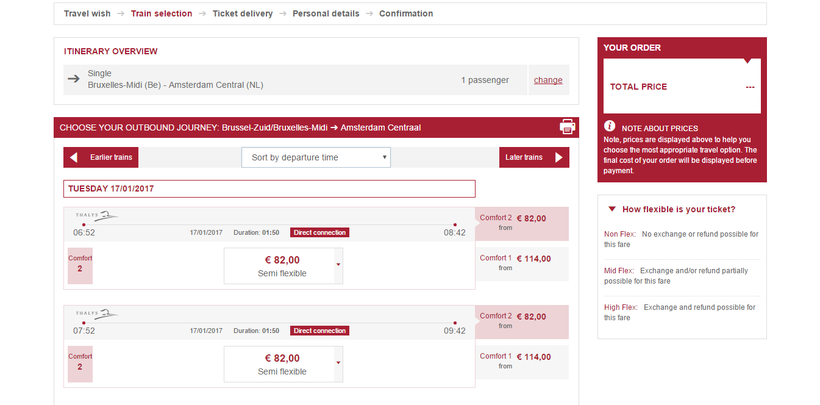
Task: Click the 'change' itinerary link
Action: coord(548,80)
